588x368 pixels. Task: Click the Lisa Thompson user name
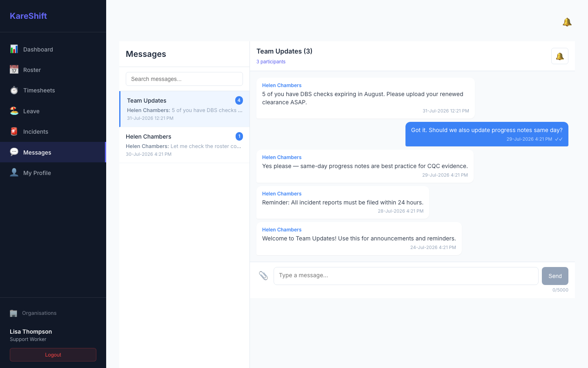(31, 332)
